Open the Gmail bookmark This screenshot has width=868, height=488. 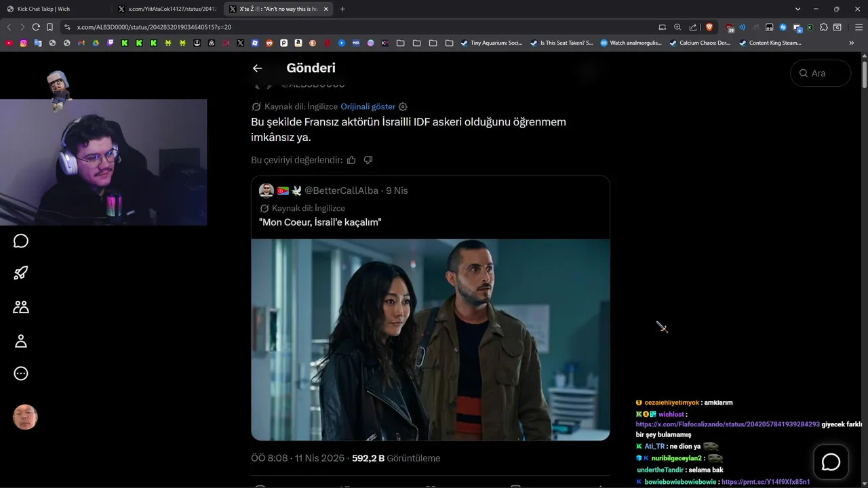81,43
